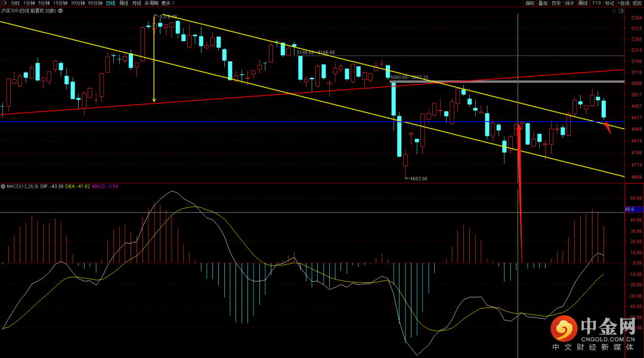The width and height of the screenshot is (644, 358).
Task: Click the 返回 back button
Action: pyautogui.click(x=637, y=3)
